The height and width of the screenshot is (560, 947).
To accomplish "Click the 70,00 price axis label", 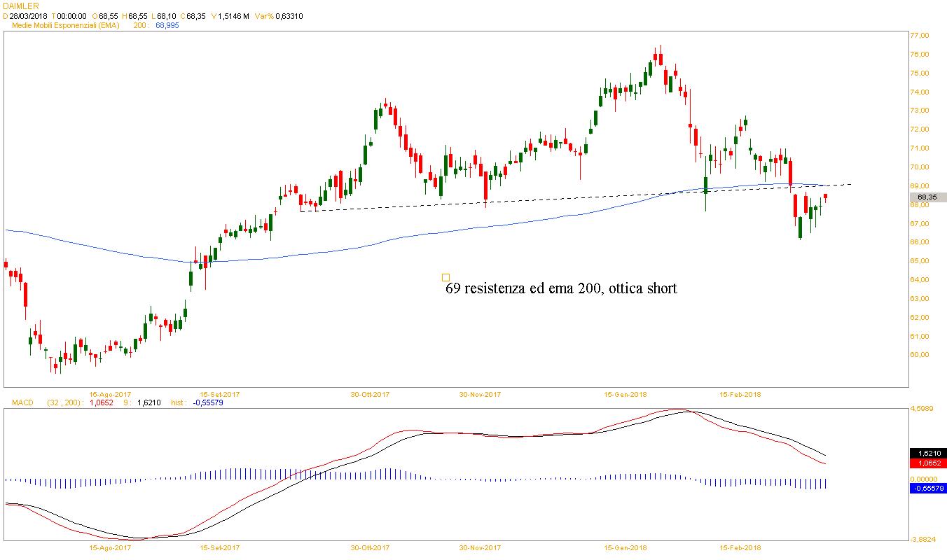I will tap(919, 167).
